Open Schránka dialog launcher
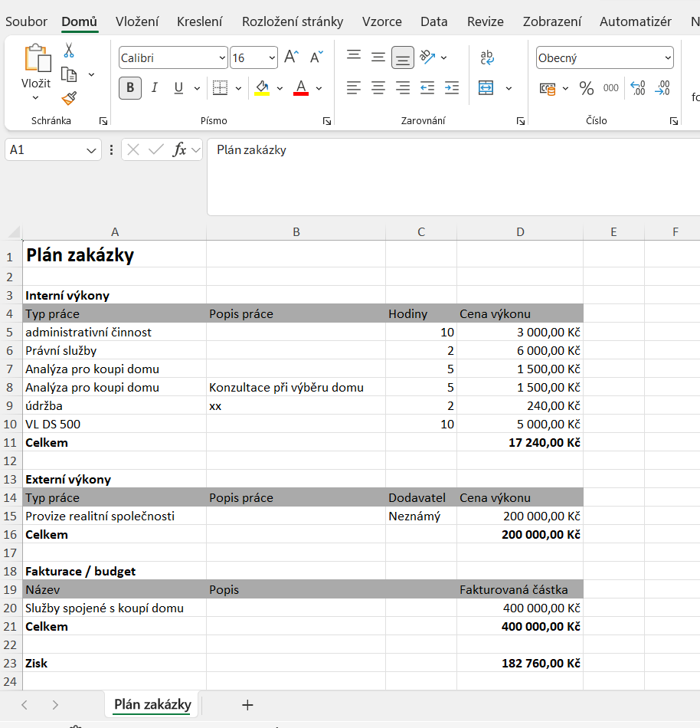 (103, 121)
